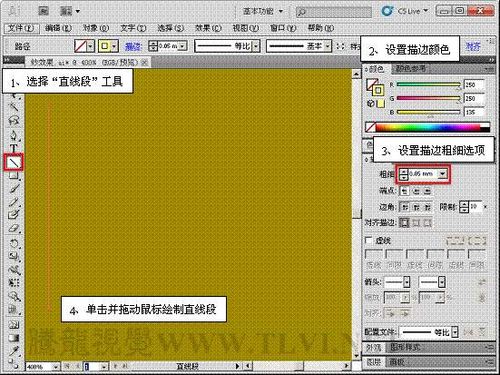Choose the first 端点 cap style button
The width and height of the screenshot is (500, 375).
404,191
